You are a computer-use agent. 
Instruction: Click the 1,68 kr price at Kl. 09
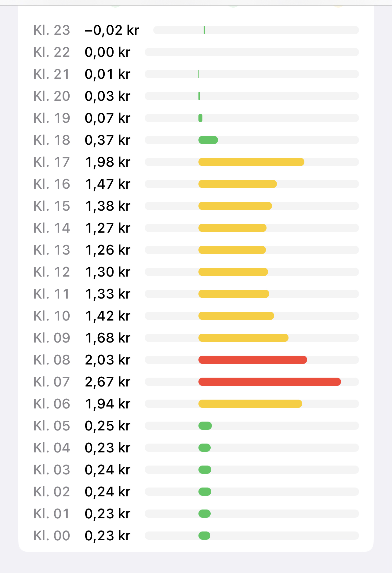(108, 338)
